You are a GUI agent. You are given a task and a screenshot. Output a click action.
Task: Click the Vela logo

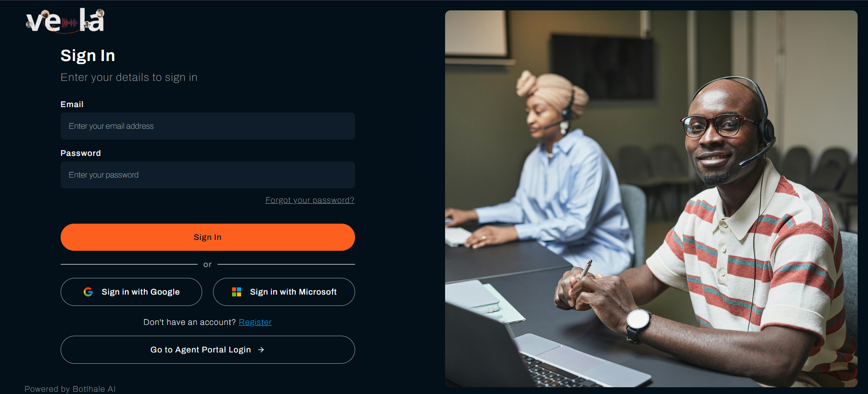65,21
